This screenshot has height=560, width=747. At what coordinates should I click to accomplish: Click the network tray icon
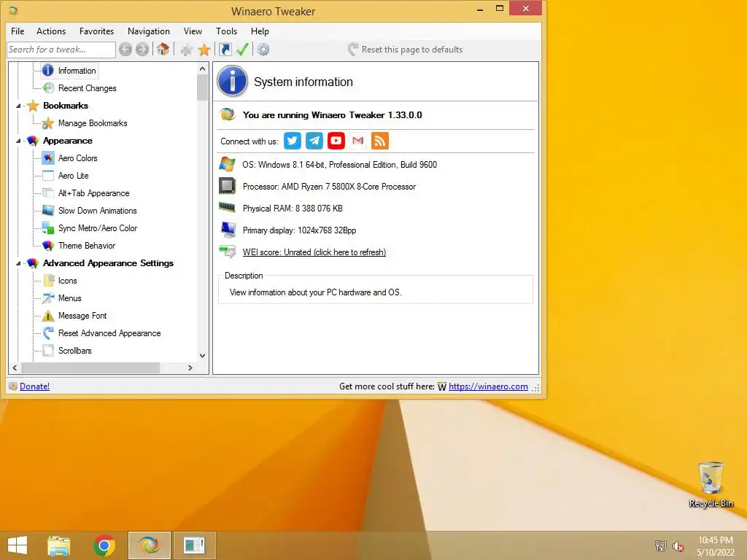tap(660, 545)
